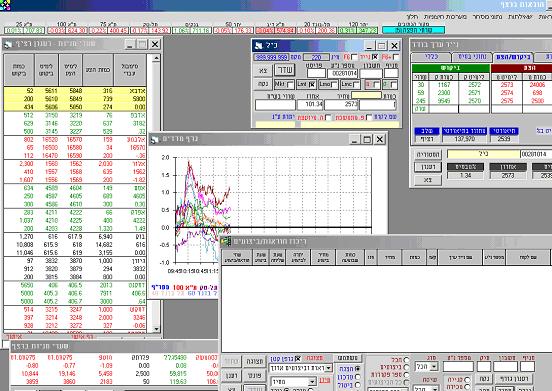Screen dimensions: 552x391
Task: Toggle the Lmt order type checkbox
Action: pos(312,84)
